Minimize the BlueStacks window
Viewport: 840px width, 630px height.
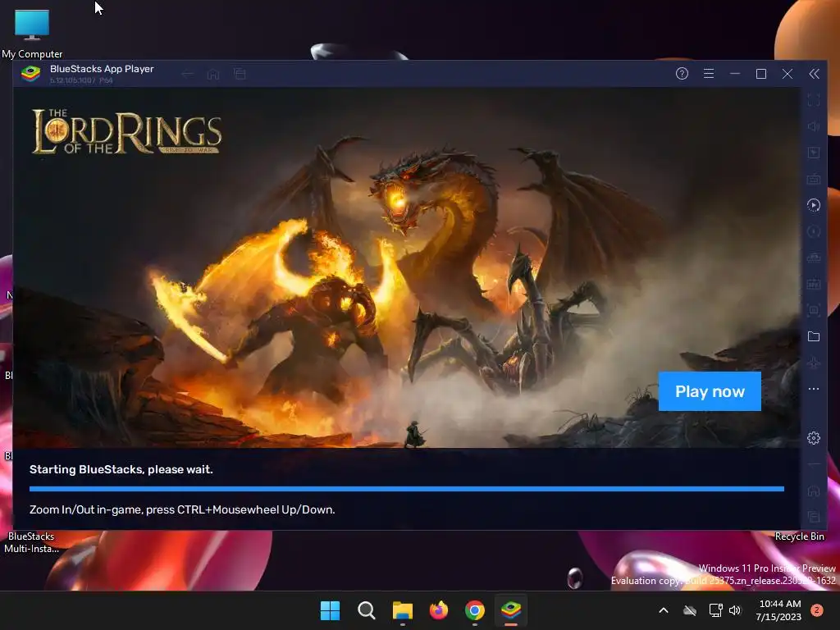click(734, 73)
